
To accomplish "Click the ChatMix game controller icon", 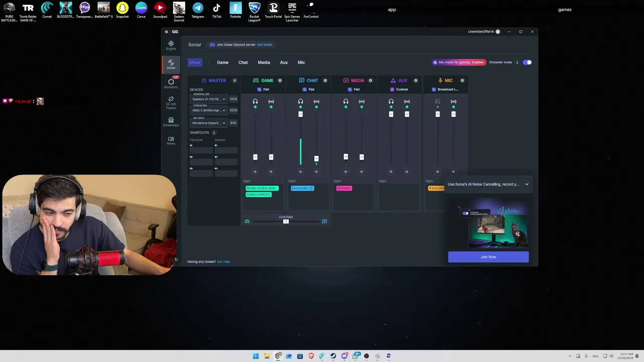I will (247, 221).
